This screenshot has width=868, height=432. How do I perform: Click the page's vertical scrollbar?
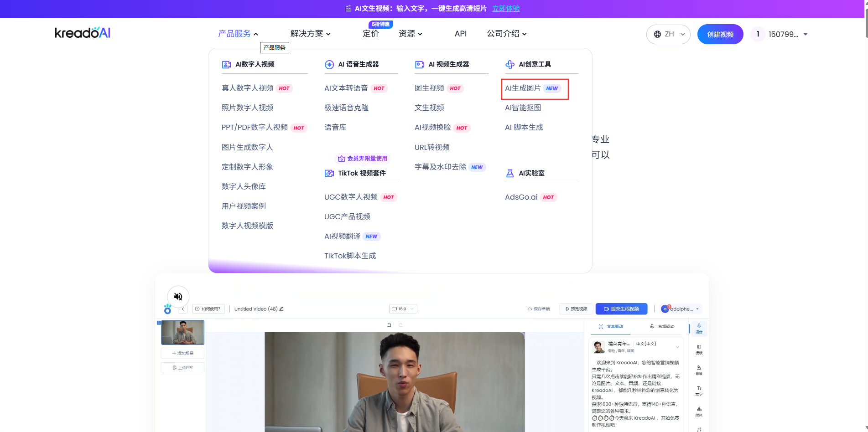point(866,182)
